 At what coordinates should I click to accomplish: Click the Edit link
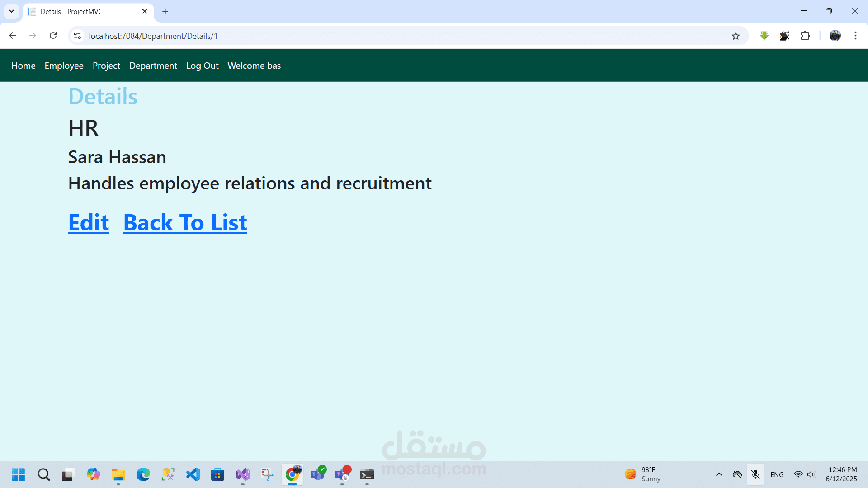[x=89, y=222]
